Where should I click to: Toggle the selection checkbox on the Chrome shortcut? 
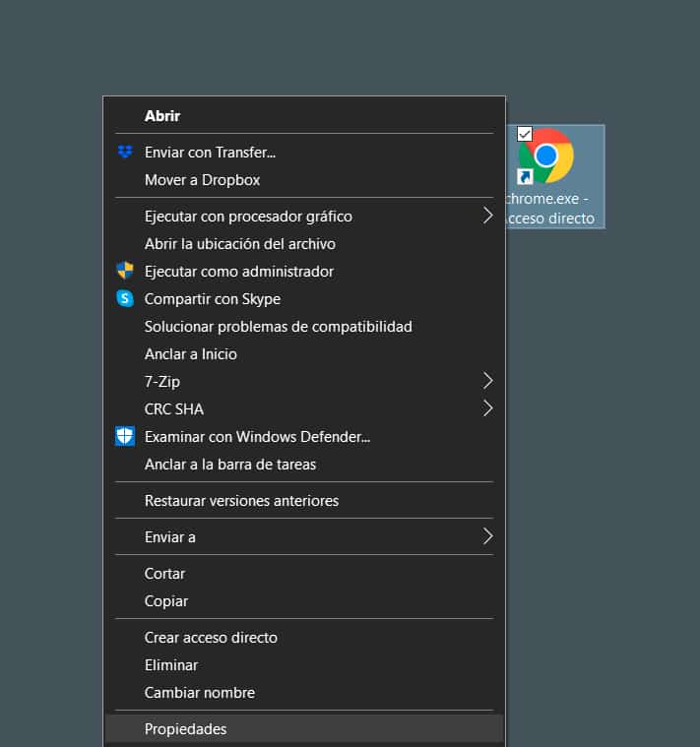pyautogui.click(x=525, y=134)
